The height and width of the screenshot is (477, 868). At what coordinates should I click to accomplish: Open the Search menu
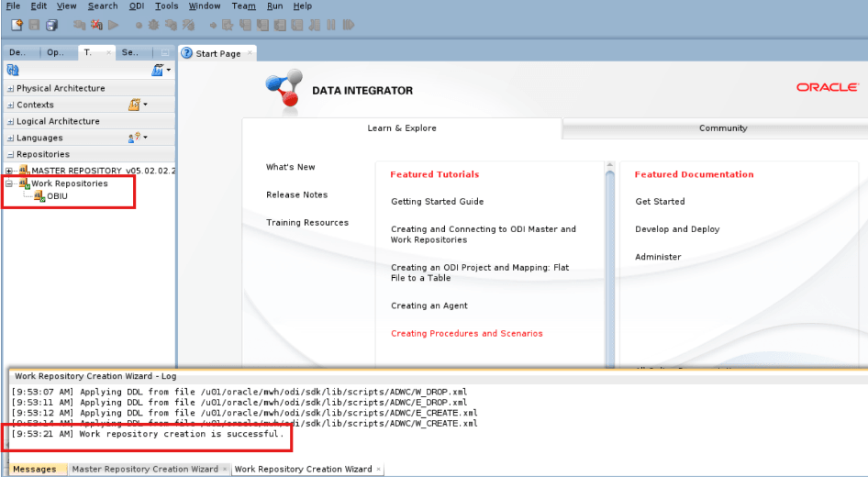(x=103, y=6)
